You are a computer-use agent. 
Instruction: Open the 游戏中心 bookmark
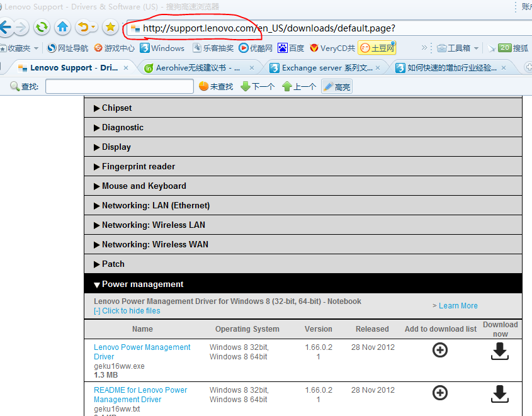point(115,48)
